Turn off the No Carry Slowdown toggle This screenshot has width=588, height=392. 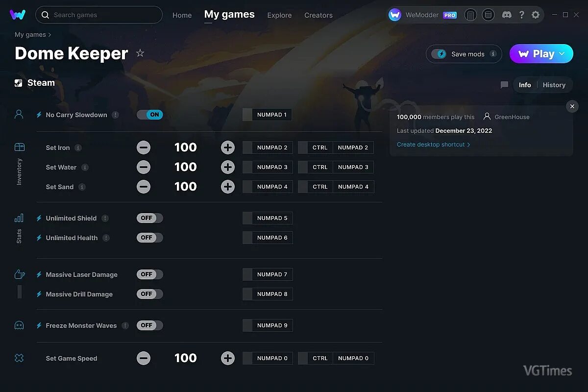(x=150, y=115)
